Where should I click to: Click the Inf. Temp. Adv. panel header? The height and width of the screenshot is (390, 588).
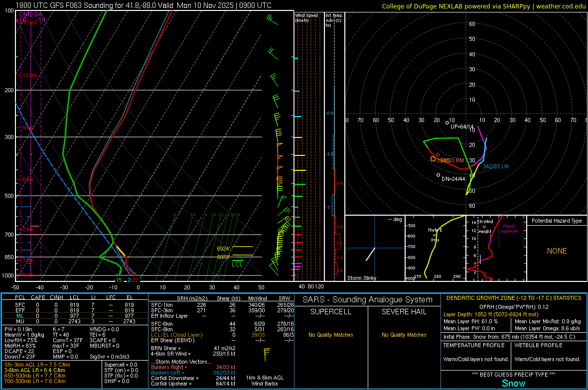pyautogui.click(x=334, y=20)
